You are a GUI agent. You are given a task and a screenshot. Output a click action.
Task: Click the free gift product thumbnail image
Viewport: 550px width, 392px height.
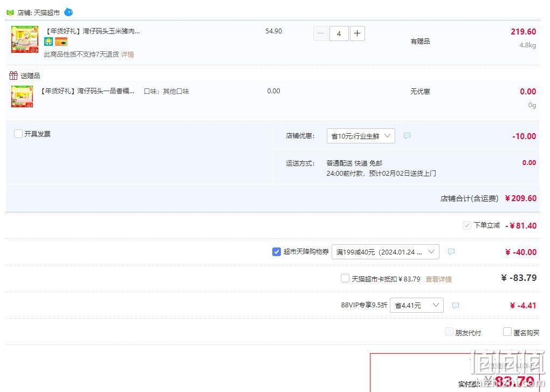(x=22, y=96)
